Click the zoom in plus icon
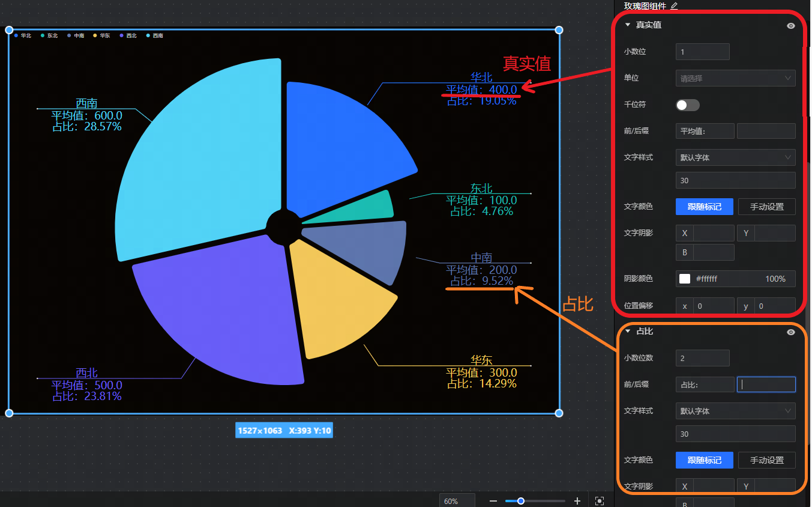This screenshot has width=812, height=507. tap(577, 501)
